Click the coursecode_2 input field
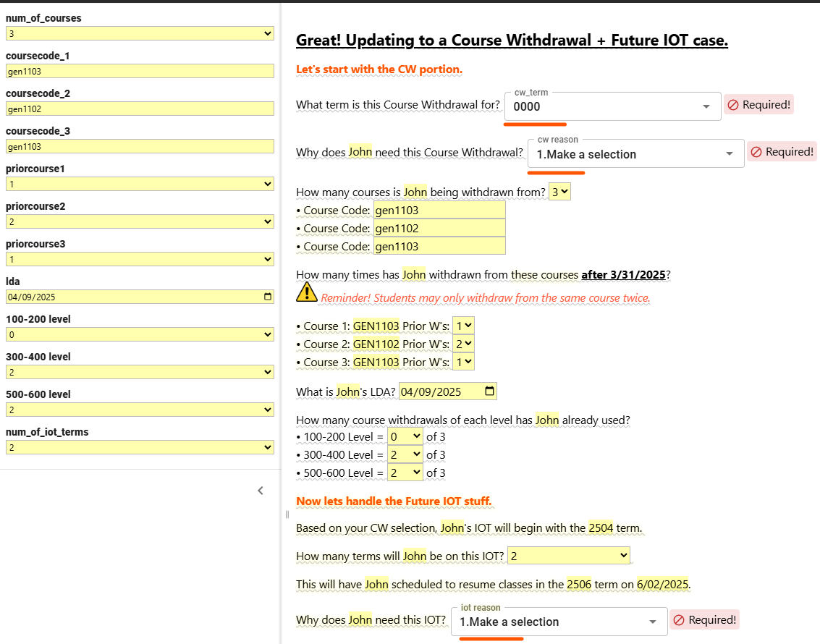 (x=140, y=109)
